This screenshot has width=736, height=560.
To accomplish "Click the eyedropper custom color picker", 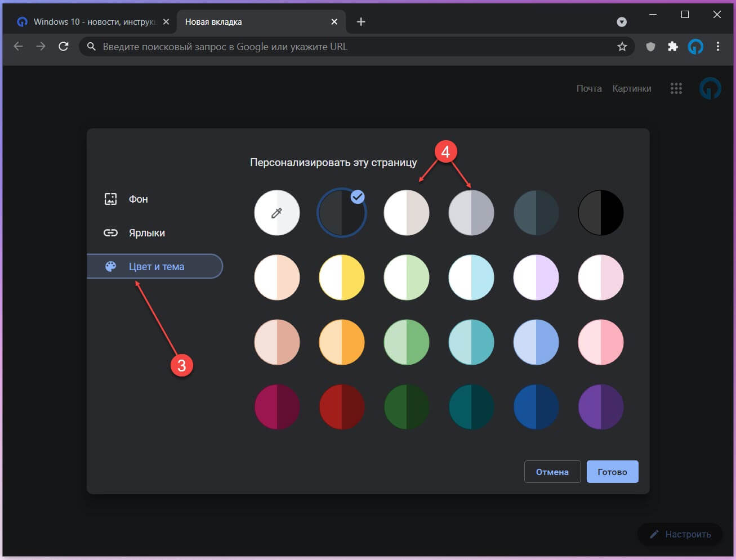I will (x=277, y=213).
